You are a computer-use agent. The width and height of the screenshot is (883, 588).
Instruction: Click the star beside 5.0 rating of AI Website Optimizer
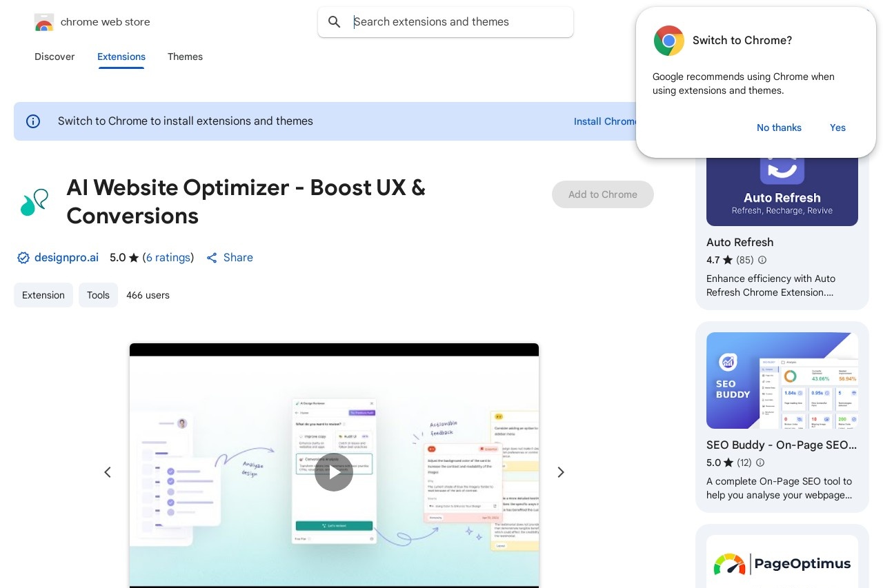[x=134, y=258]
